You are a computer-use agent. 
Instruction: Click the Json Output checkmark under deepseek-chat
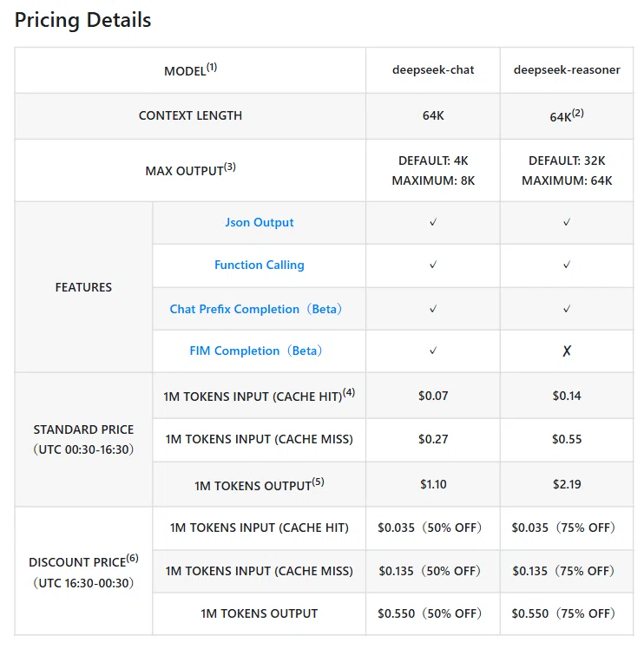click(433, 223)
